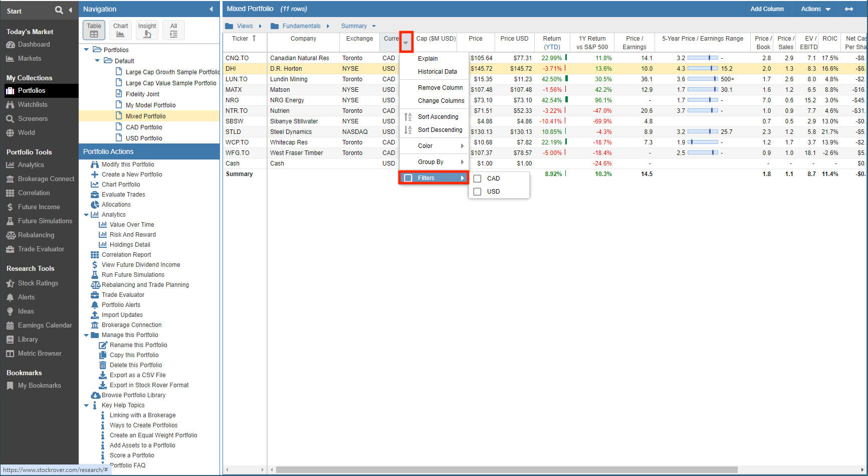The width and height of the screenshot is (868, 476).
Task: Toggle the Filters checkbox in column menu
Action: point(408,178)
